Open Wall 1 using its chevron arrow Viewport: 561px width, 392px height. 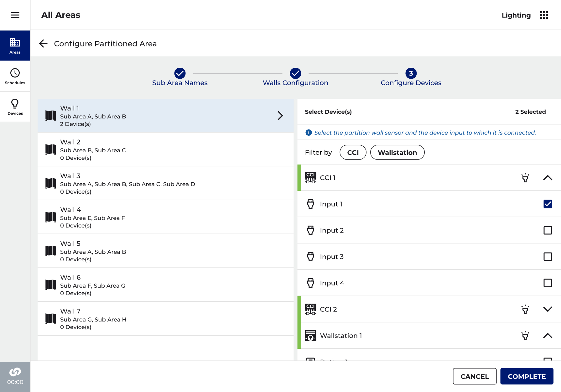(280, 116)
